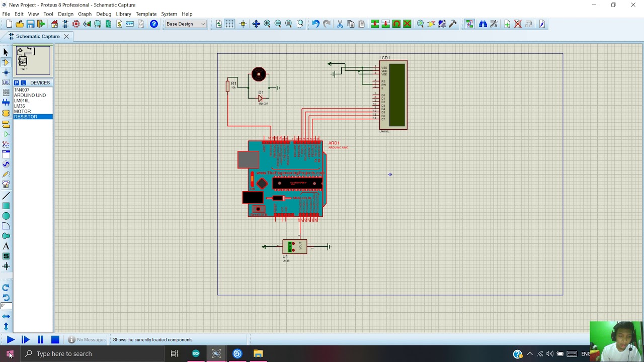Open an existing project with the folder icon

[20, 24]
